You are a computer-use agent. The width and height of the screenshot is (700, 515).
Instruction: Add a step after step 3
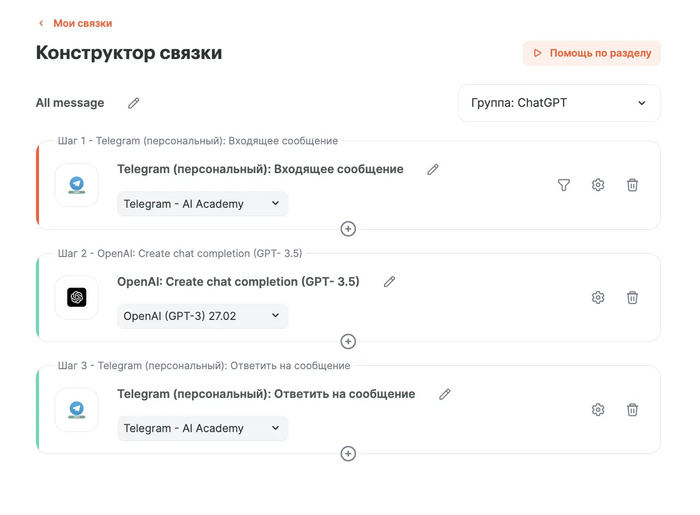pos(348,454)
